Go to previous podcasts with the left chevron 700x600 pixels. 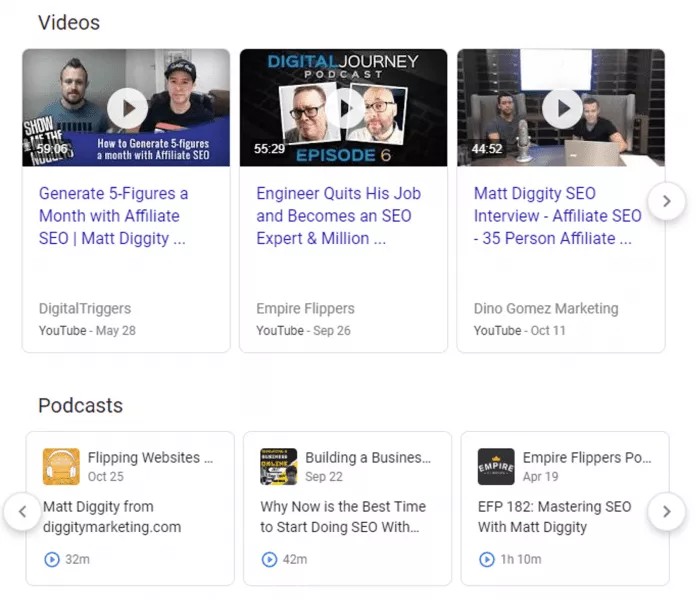(x=23, y=512)
